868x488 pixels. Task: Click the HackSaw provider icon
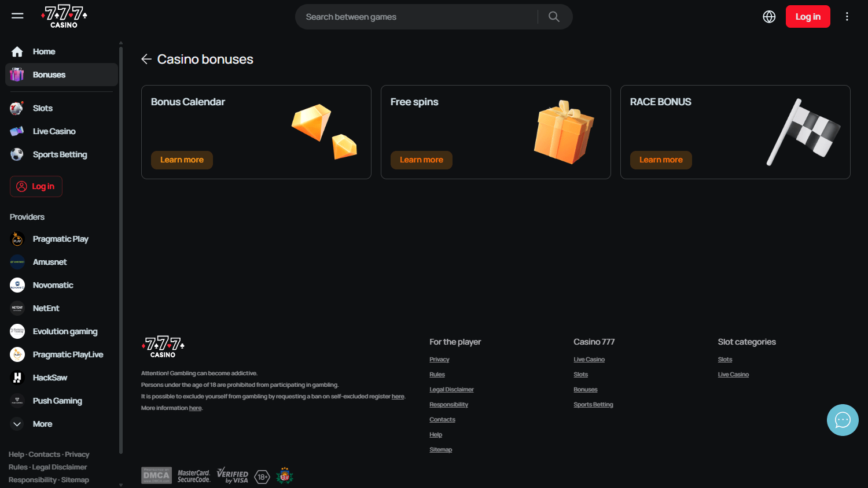coord(17,378)
